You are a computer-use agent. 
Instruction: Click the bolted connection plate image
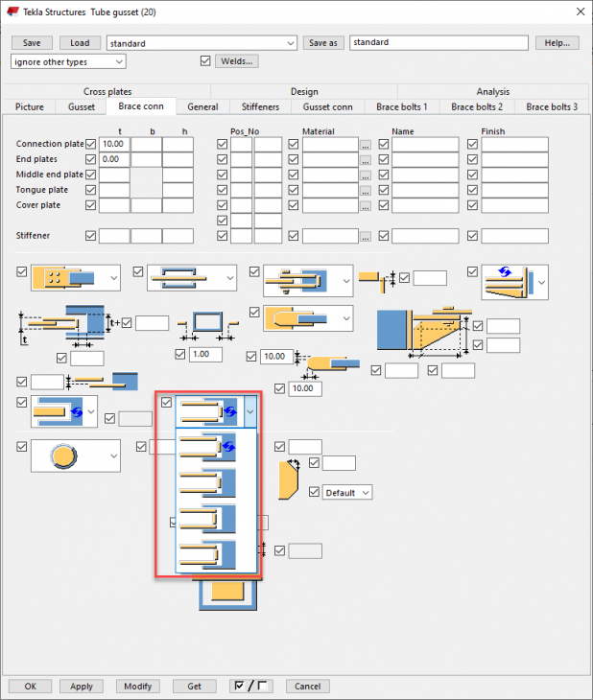click(x=63, y=278)
